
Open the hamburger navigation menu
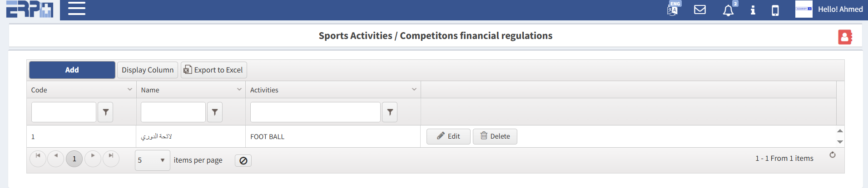77,9
